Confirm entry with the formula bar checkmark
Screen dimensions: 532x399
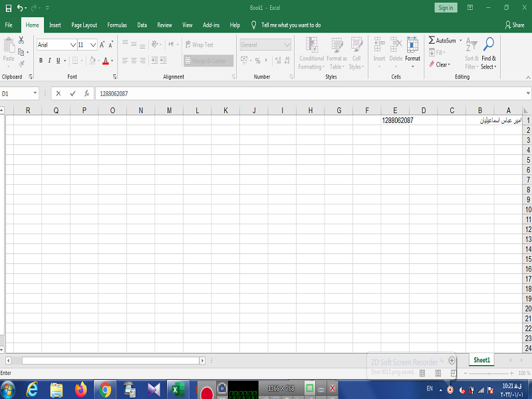pos(72,94)
